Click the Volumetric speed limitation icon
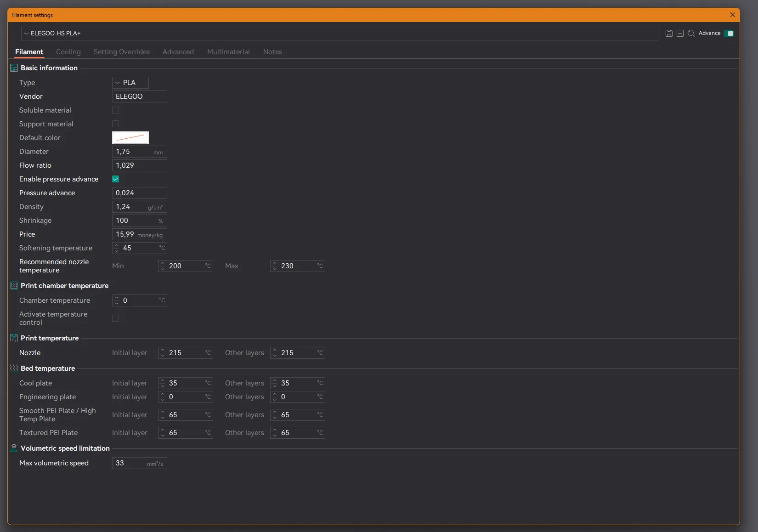The image size is (758, 532). [x=14, y=448]
